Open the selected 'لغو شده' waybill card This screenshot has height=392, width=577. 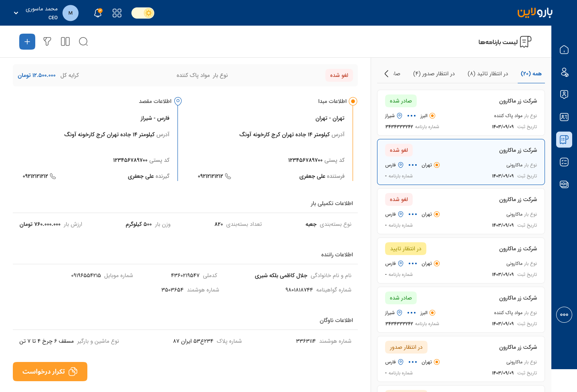(x=461, y=162)
